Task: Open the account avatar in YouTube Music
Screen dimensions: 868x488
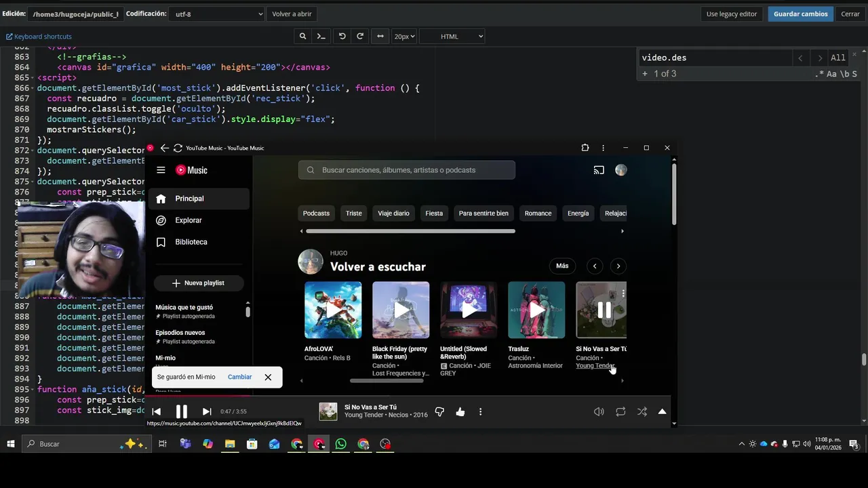Action: coord(620,170)
